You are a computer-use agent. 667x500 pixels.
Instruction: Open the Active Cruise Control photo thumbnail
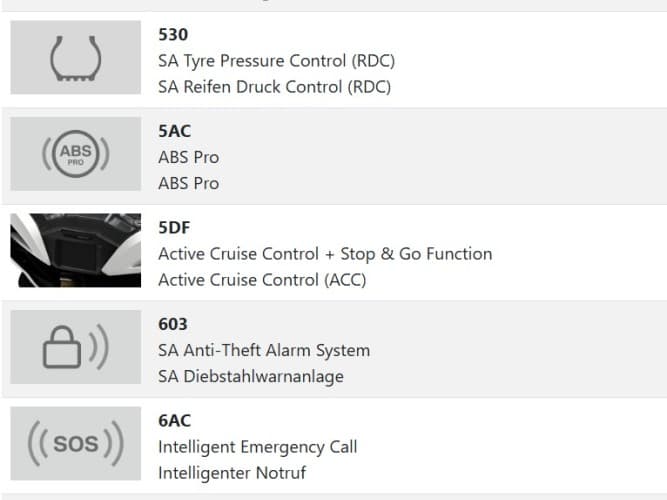point(75,250)
